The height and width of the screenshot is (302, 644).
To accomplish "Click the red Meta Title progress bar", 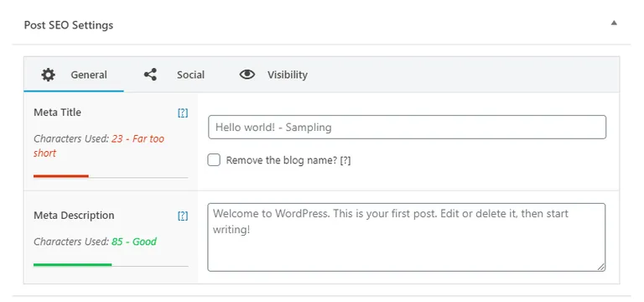I will [x=60, y=176].
